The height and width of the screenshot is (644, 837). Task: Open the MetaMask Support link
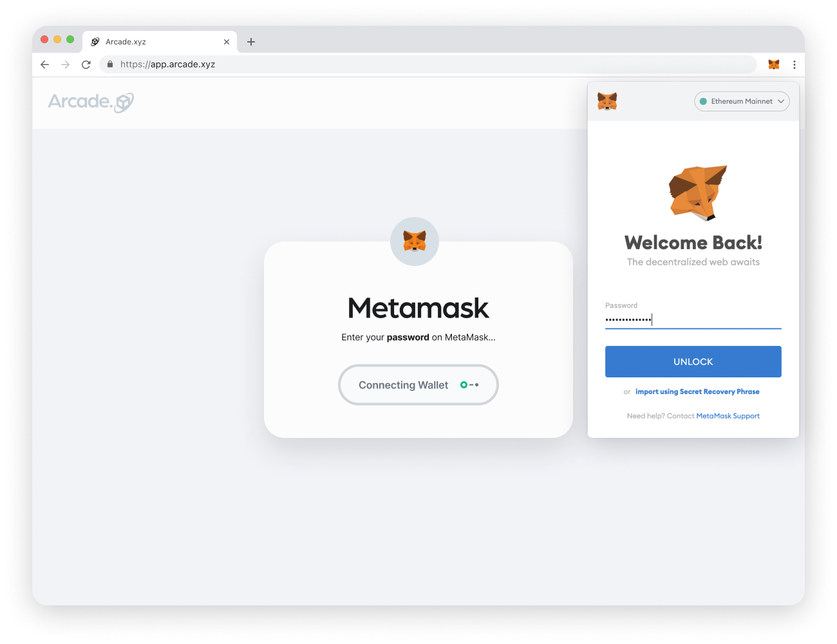click(728, 416)
